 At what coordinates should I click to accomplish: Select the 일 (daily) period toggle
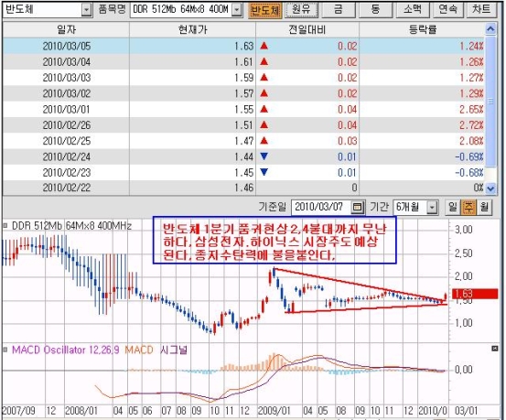[452, 207]
